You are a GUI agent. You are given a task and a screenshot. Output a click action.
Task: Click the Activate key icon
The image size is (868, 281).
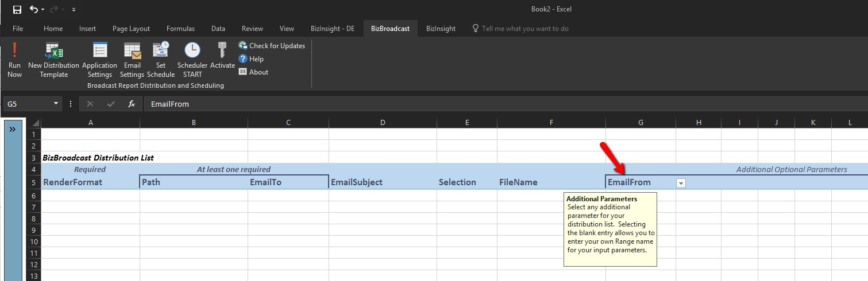pos(222,52)
